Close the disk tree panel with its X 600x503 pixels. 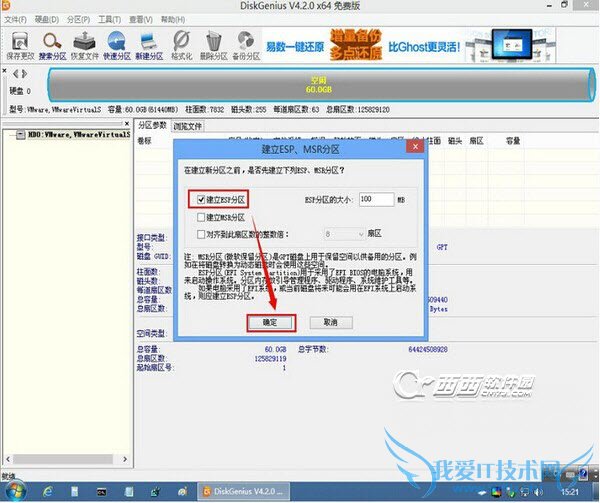127,123
